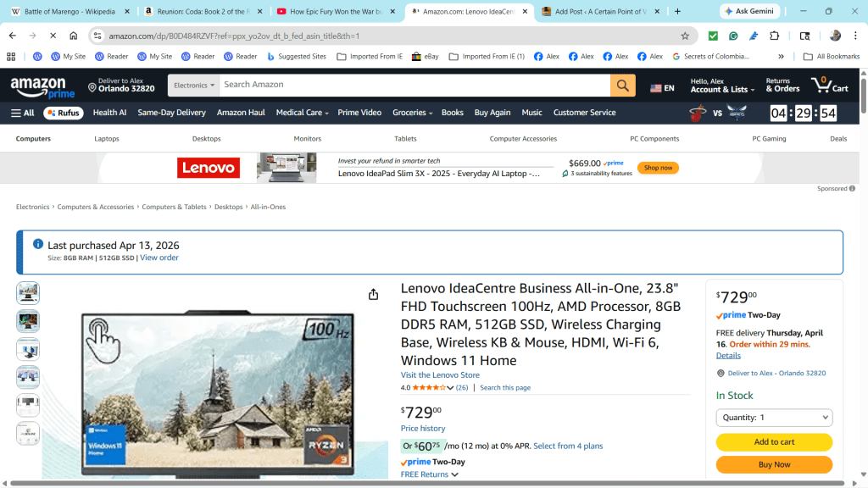Open the Chrome extensions puzzle icon
Screen dimensions: 868x488
pyautogui.click(x=774, y=36)
